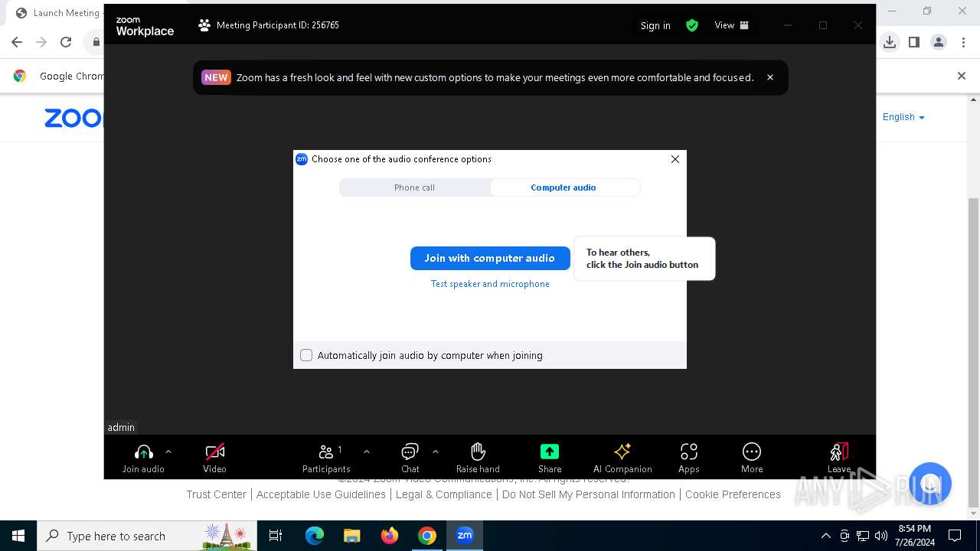
Task: Click the taskbar search box
Action: [x=147, y=536]
